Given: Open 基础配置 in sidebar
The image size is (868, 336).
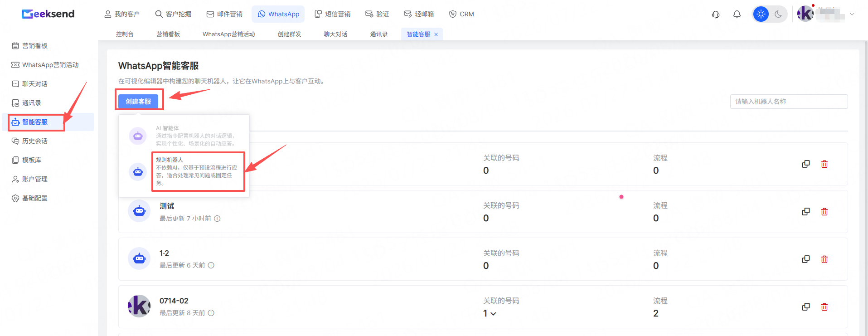Looking at the screenshot, I should coord(30,198).
